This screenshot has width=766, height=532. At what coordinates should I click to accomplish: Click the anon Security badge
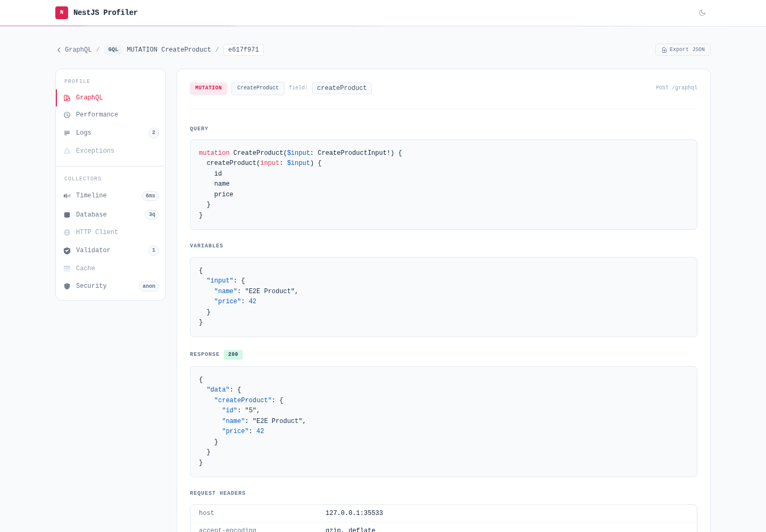(149, 286)
